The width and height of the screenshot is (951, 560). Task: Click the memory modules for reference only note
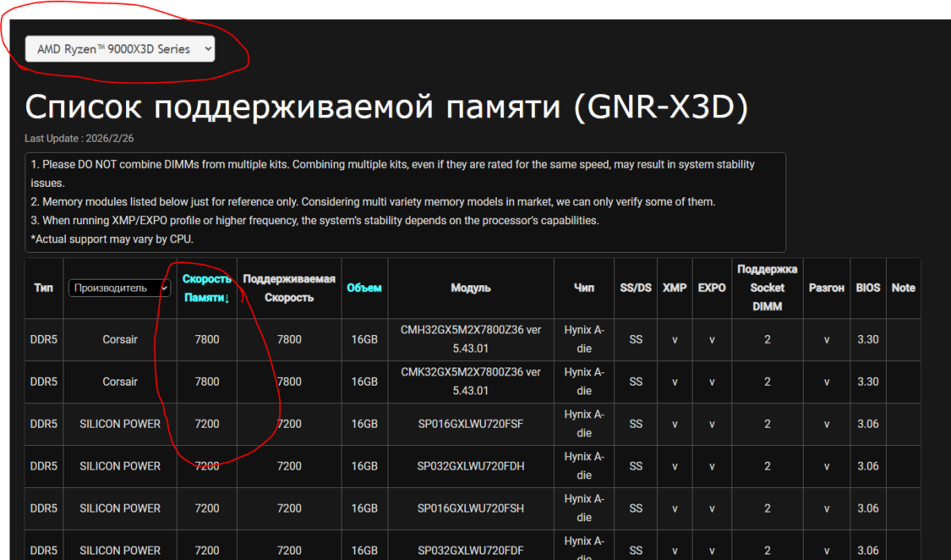point(373,201)
